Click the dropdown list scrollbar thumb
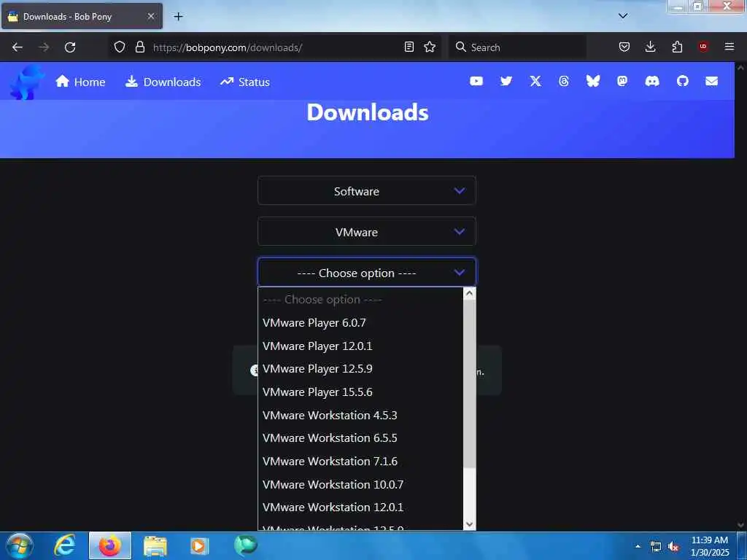Viewport: 747px width, 560px height. 469,384
